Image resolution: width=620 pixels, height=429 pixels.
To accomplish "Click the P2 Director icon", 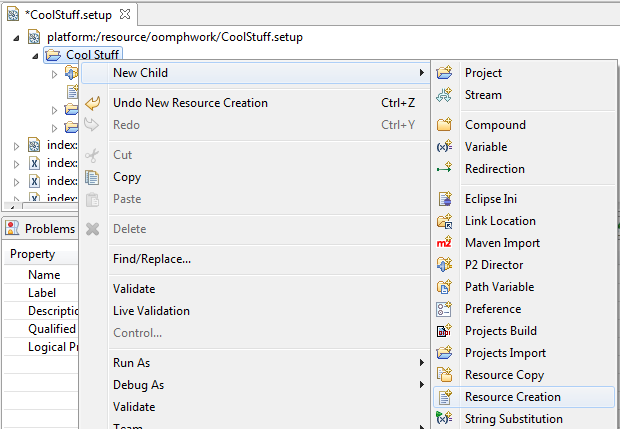I will click(x=445, y=265).
